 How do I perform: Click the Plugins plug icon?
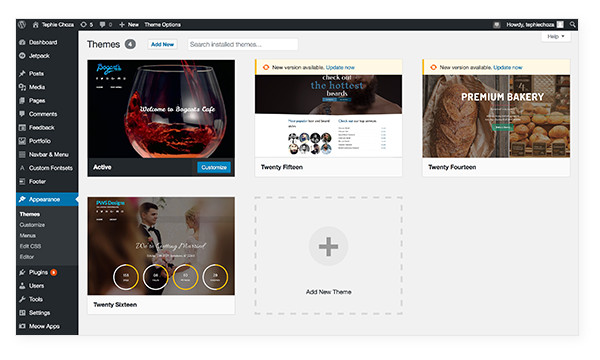(22, 272)
